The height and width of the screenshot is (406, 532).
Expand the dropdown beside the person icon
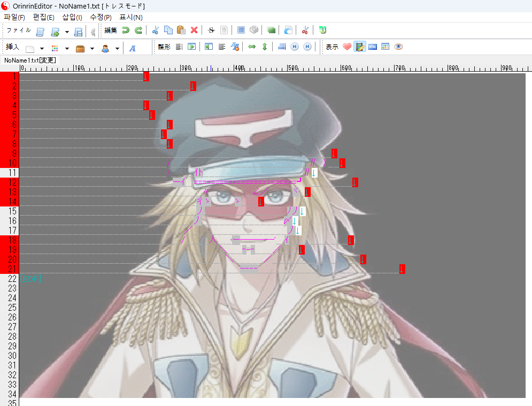[x=117, y=48]
